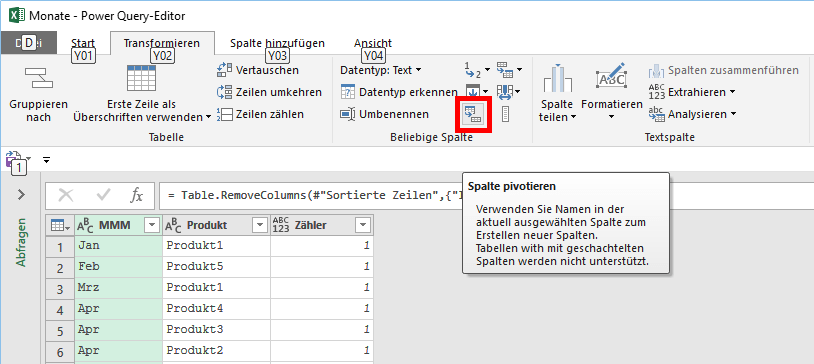Open the move column dropdown arrow
Screen dimensions: 814x364
click(519, 92)
